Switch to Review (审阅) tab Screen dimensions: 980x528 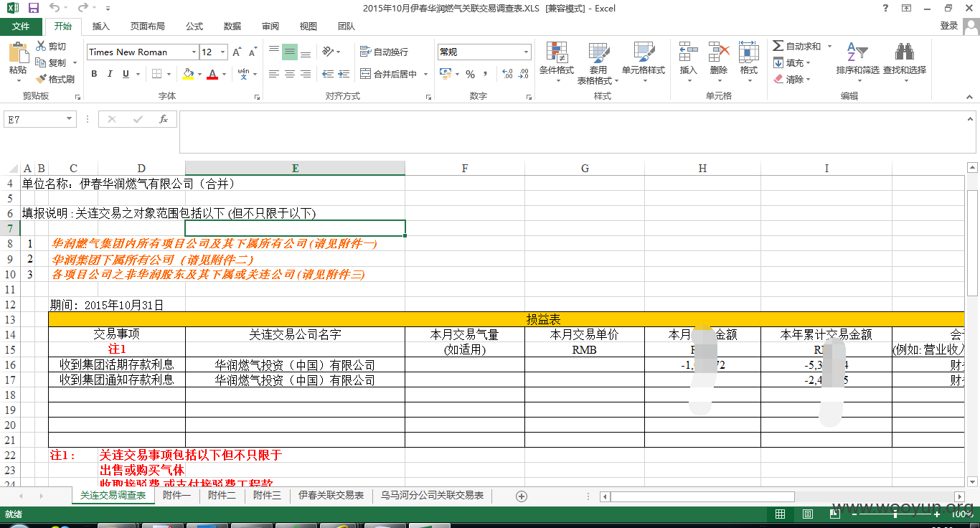coord(270,27)
